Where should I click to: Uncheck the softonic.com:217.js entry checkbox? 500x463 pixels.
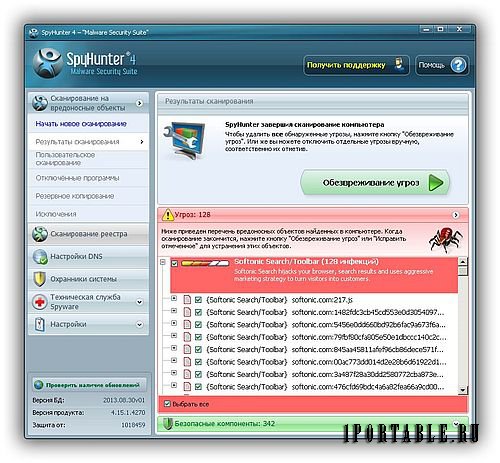click(198, 300)
